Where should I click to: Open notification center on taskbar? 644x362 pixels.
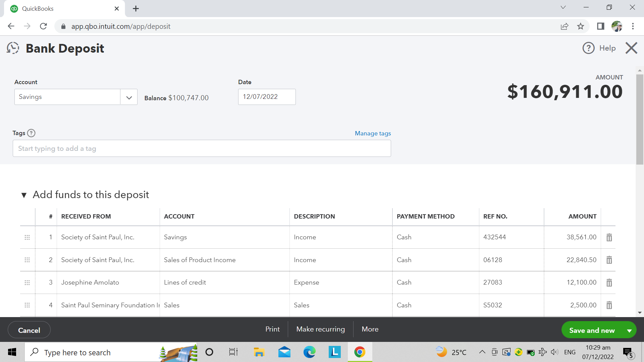[628, 353]
